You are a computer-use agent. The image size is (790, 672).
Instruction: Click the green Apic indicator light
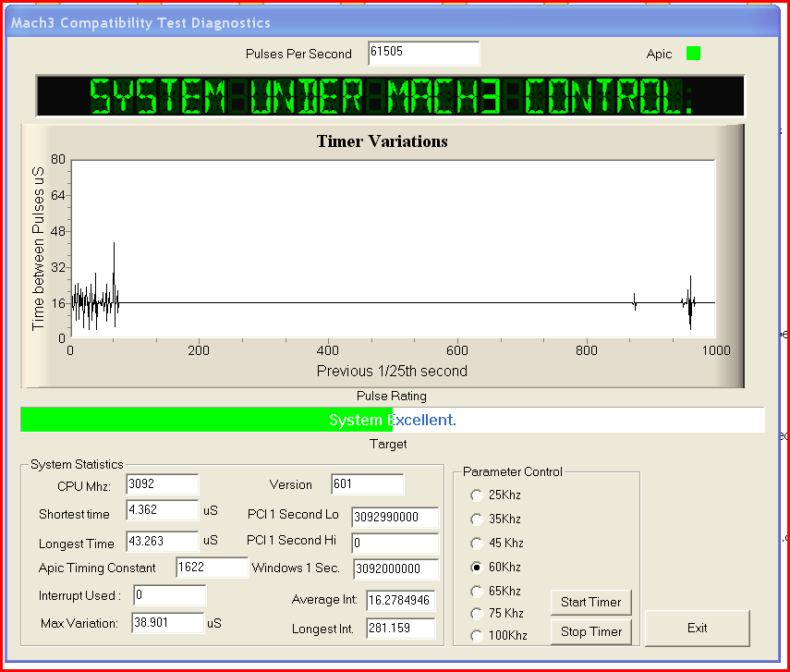pos(693,53)
